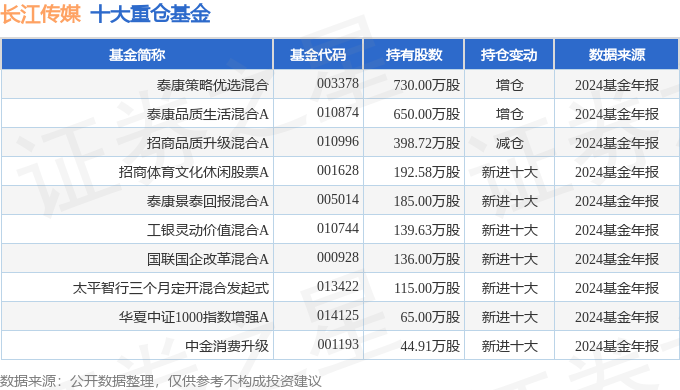The width and height of the screenshot is (680, 390).
Task: Click the 136.00万股 holdings cell
Action: 427,259
